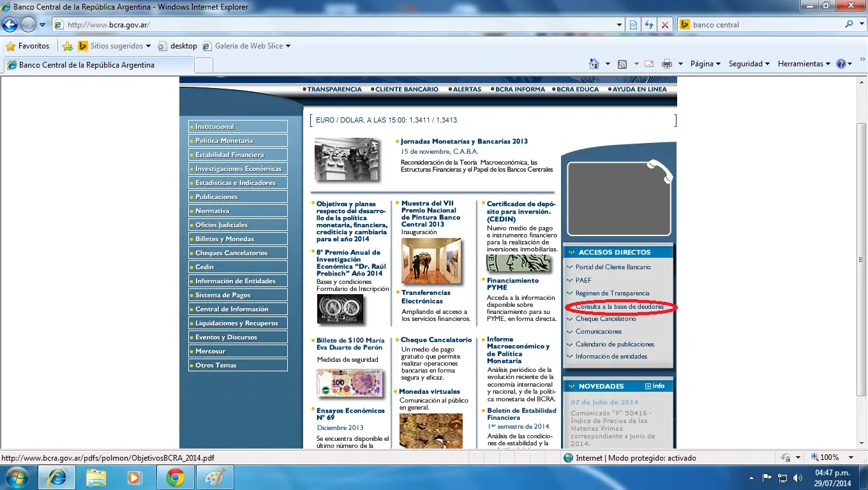The image size is (868, 490).
Task: Select Política Monetaria in left menu
Action: coord(224,140)
